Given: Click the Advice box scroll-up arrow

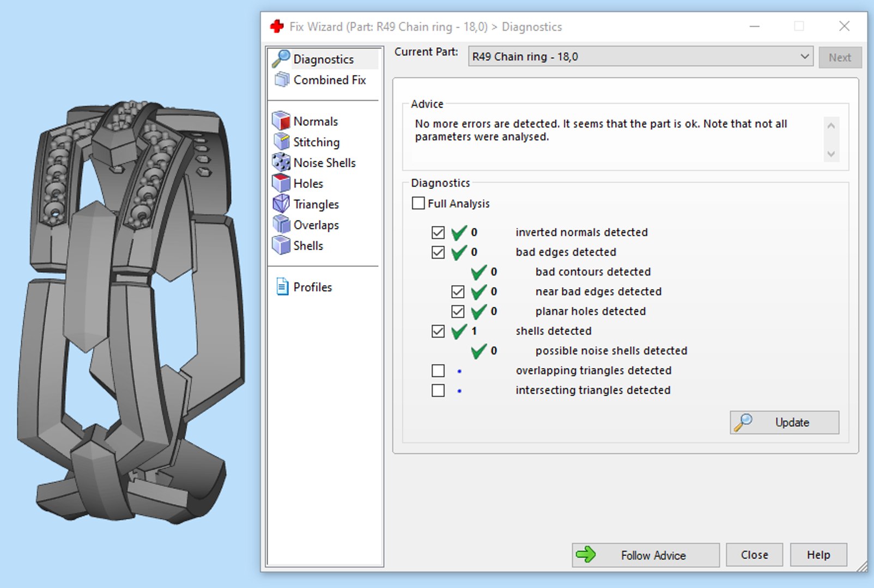Looking at the screenshot, I should point(831,126).
